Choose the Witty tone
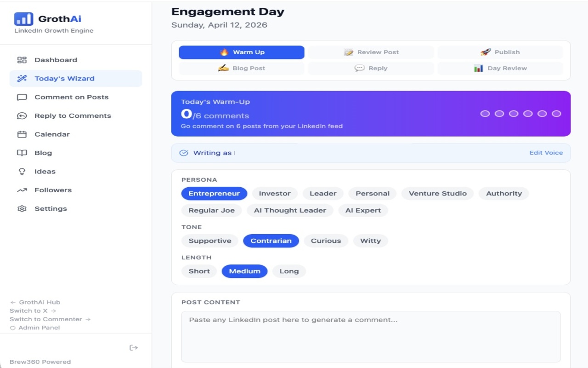The height and width of the screenshot is (368, 588). 370,241
